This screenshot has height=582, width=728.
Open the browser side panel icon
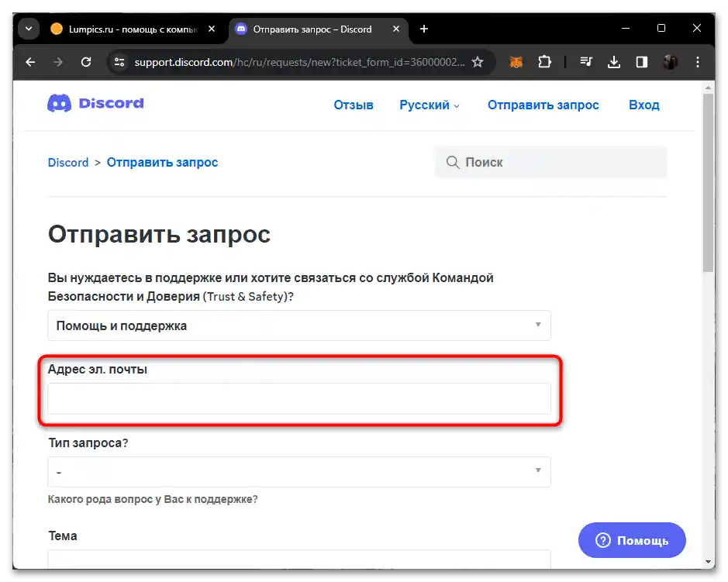(642, 62)
